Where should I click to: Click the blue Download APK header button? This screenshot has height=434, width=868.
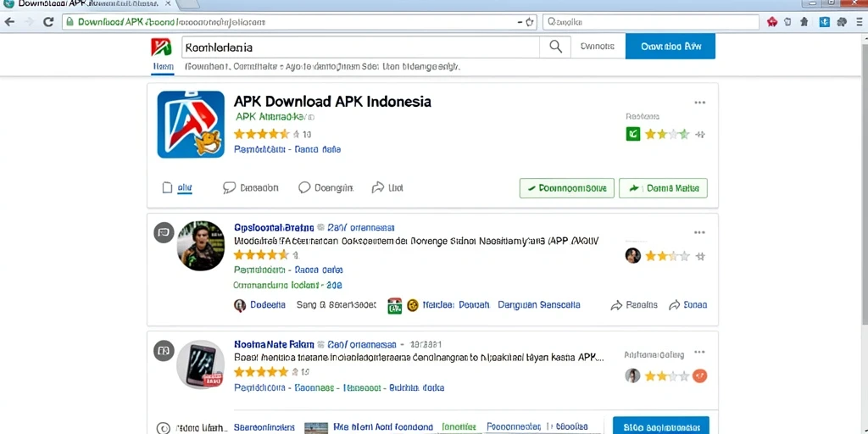(670, 47)
